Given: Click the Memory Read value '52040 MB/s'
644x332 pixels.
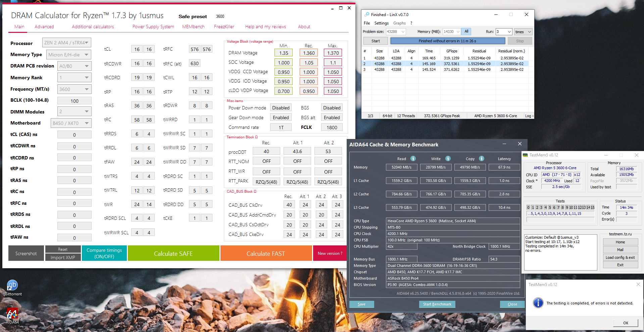Looking at the screenshot, I should [401, 167].
